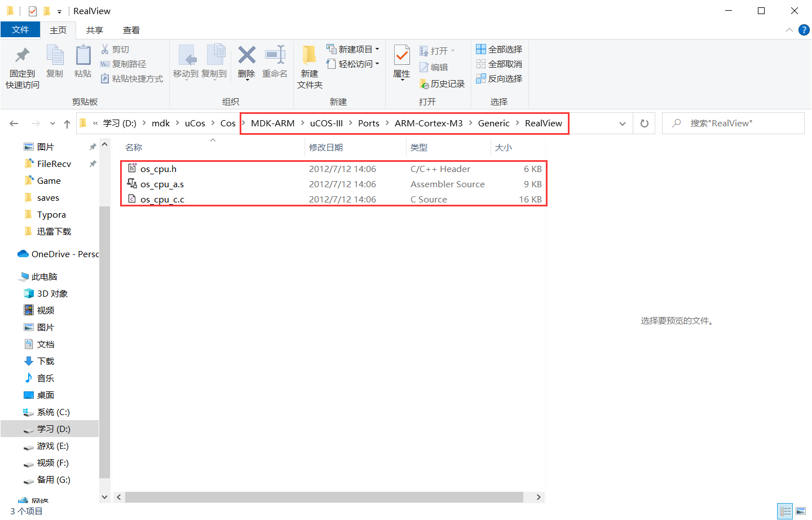Image resolution: width=812 pixels, height=520 pixels.
Task: Click the Paste (粘贴) ribbon icon
Action: pos(83,55)
